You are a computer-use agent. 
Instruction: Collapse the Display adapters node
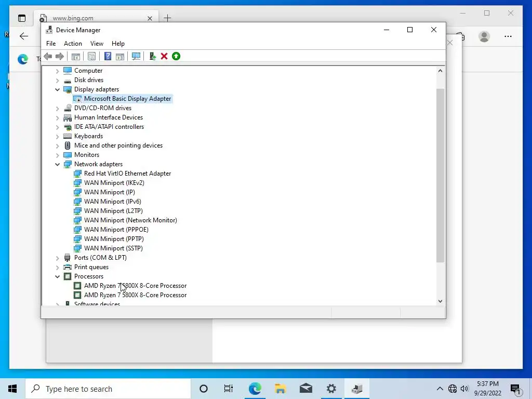pyautogui.click(x=57, y=89)
